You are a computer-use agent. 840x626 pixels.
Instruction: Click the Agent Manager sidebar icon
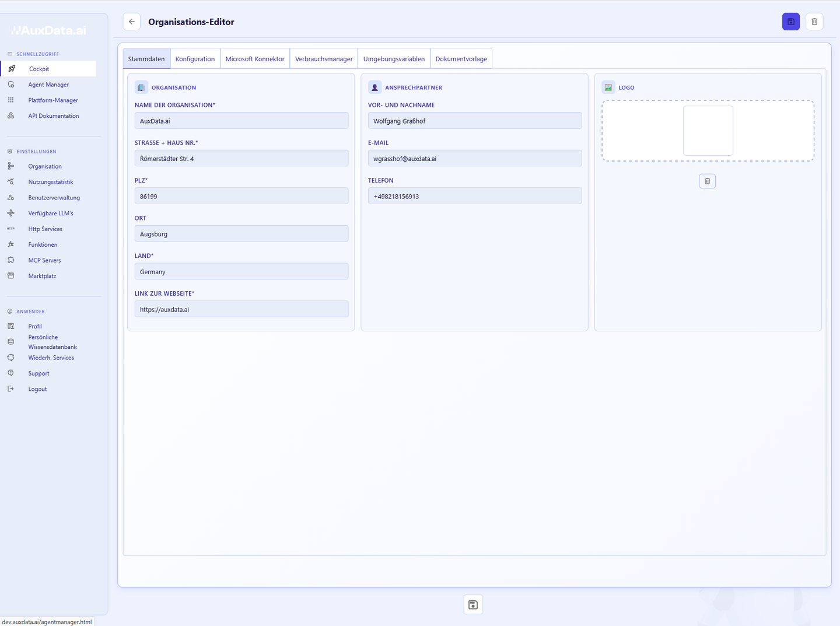click(11, 85)
